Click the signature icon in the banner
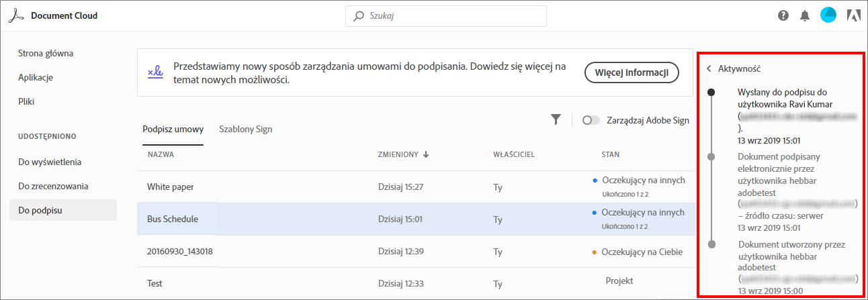This screenshot has height=300, width=868. click(x=156, y=72)
